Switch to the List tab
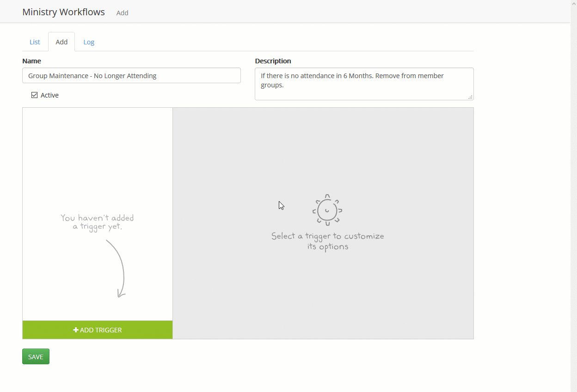The width and height of the screenshot is (577, 392). click(x=35, y=42)
